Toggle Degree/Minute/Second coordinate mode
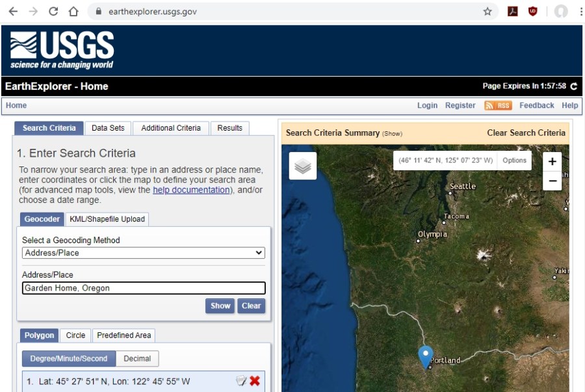 pos(68,358)
